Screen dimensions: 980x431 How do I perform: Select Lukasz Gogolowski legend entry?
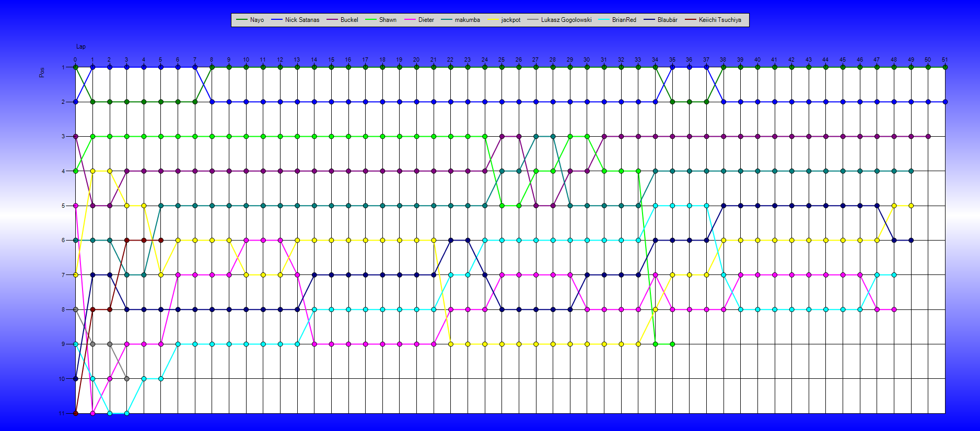coord(559,20)
